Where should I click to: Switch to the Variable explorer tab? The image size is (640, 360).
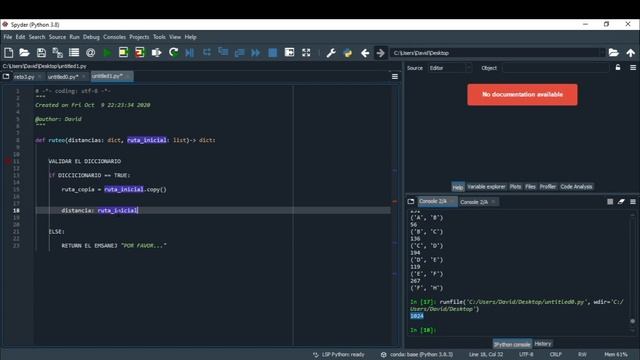tap(486, 187)
